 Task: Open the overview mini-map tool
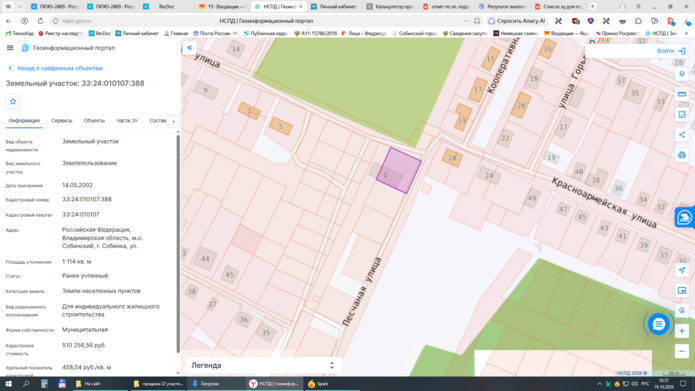click(682, 290)
